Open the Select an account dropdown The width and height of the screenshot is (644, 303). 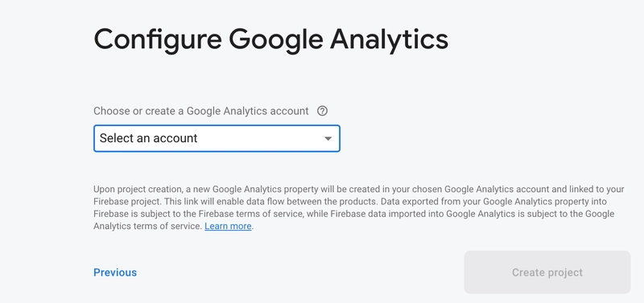tap(217, 138)
